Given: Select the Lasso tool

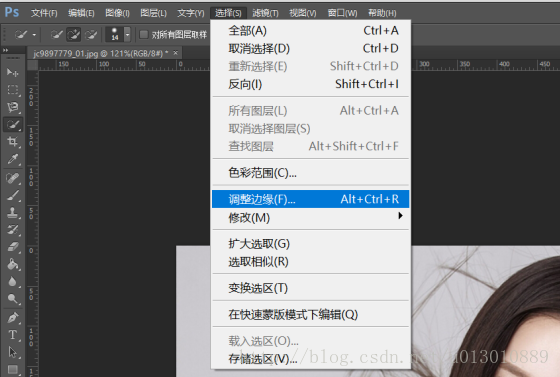Looking at the screenshot, I should click(x=13, y=107).
